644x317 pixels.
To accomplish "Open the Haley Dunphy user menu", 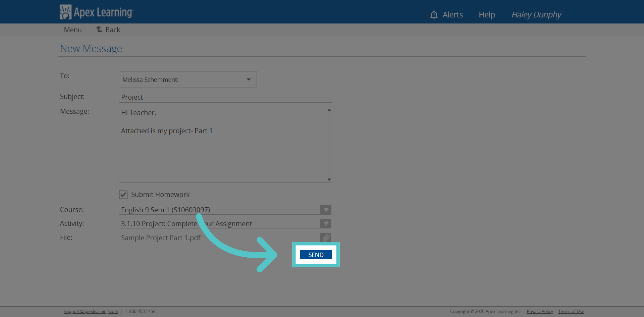I will [536, 15].
